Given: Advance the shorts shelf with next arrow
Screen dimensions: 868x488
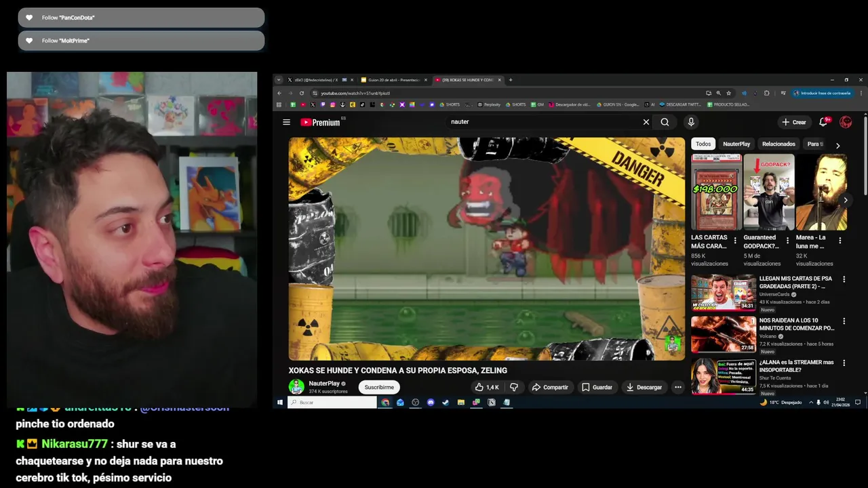Looking at the screenshot, I should click(845, 200).
